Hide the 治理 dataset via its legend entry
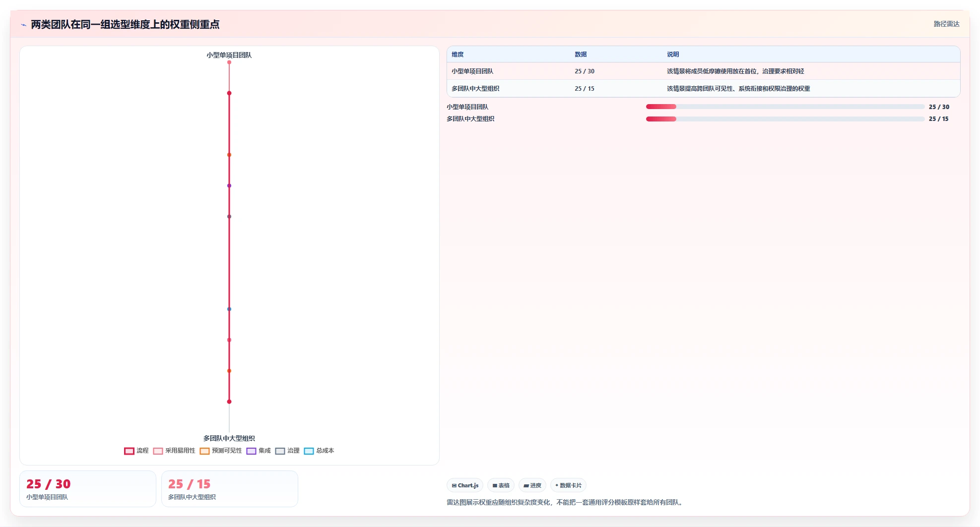Viewport: 980px width, 527px height. pyautogui.click(x=287, y=451)
